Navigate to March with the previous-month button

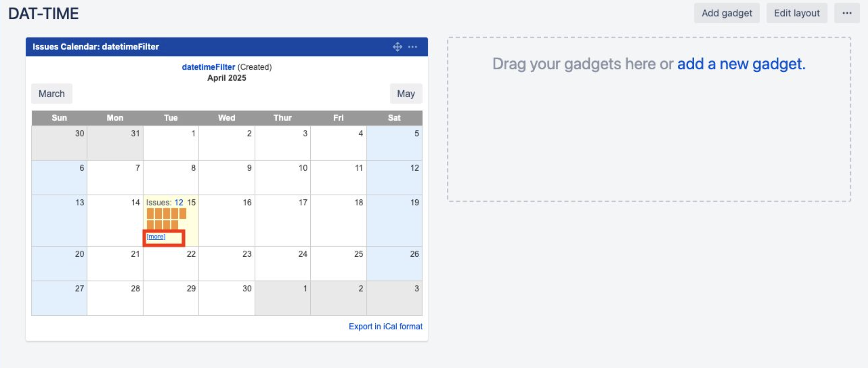pyautogui.click(x=52, y=93)
